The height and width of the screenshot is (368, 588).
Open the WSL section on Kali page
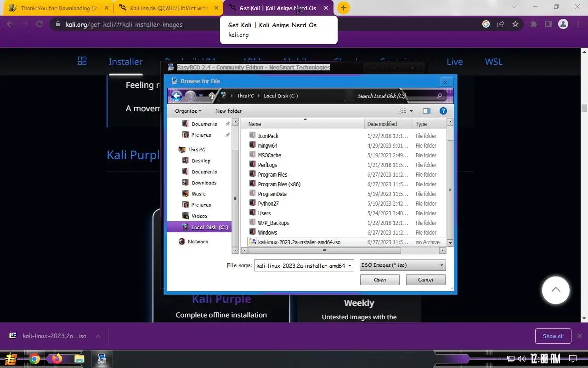[x=494, y=62]
